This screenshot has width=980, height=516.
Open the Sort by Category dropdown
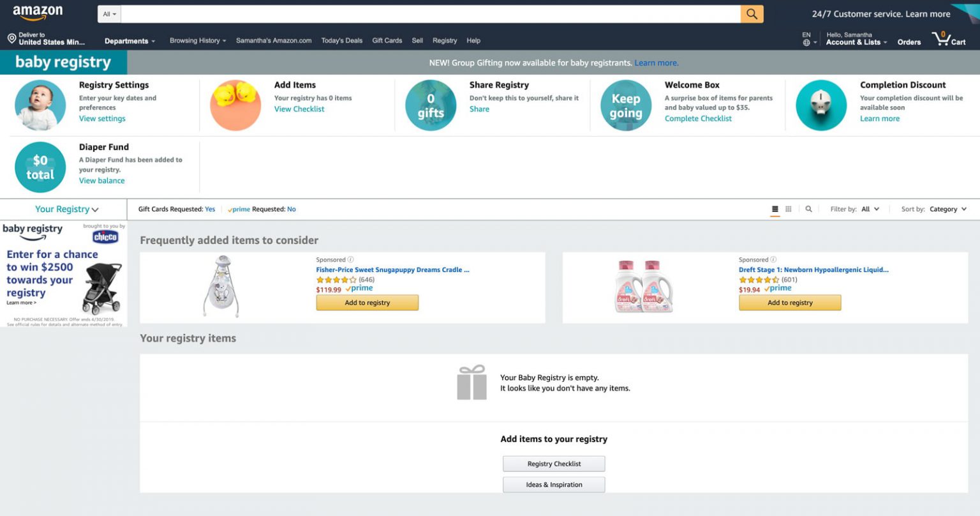[x=947, y=209]
